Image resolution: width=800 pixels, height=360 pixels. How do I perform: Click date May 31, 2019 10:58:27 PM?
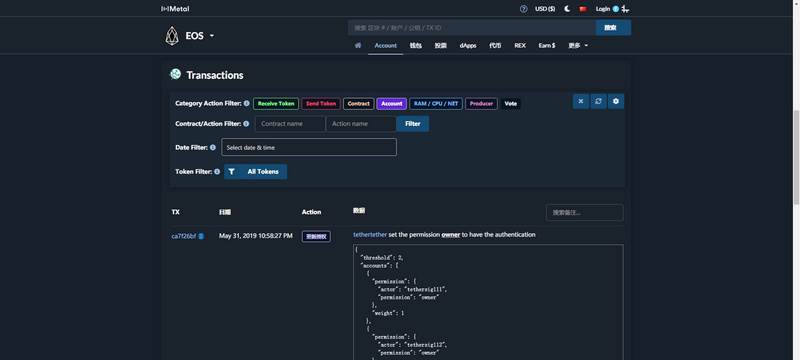[x=256, y=236]
